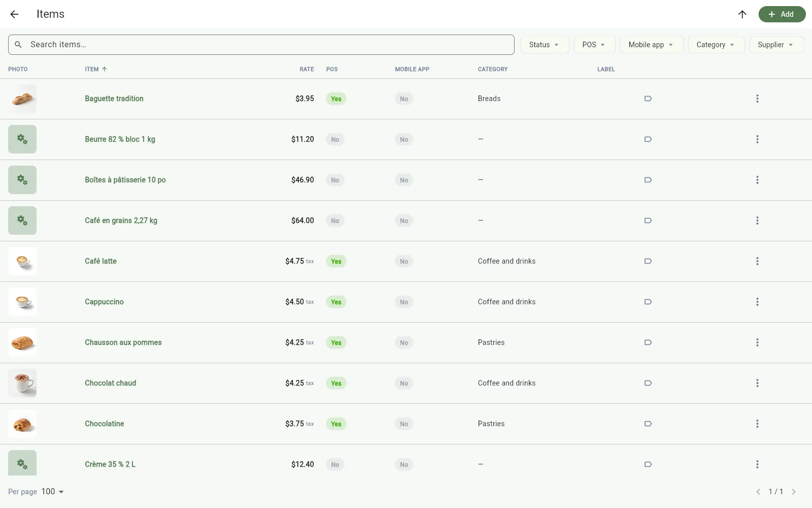Open more options for Chocolatine
Viewport: 812px width, 508px height.
pyautogui.click(x=757, y=424)
